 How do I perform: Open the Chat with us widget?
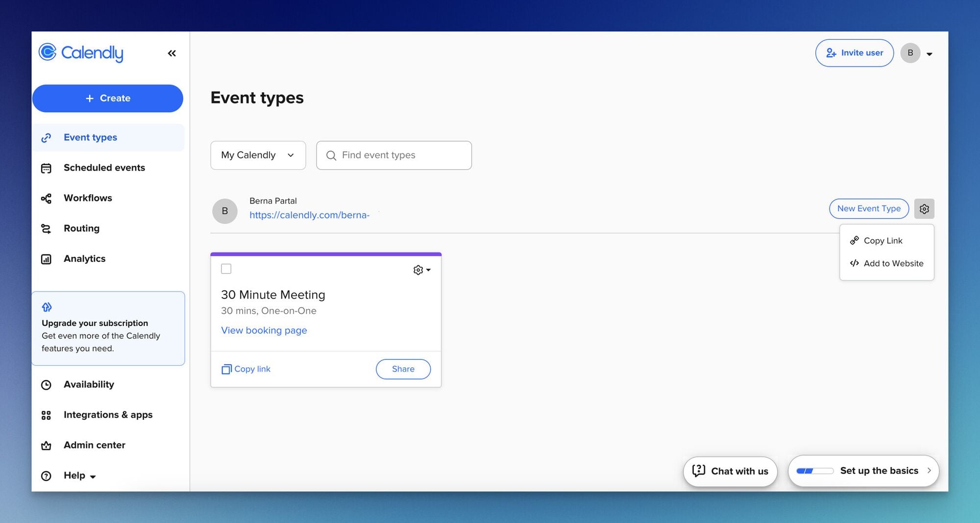click(730, 472)
